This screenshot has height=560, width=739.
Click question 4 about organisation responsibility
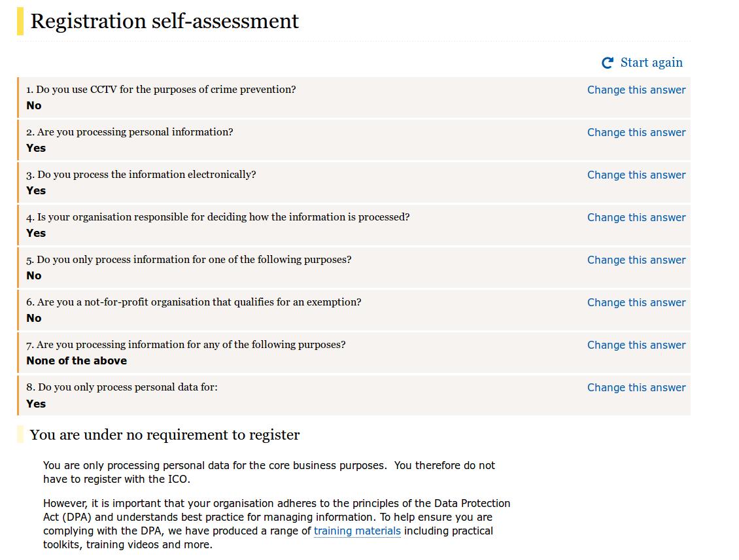(218, 217)
